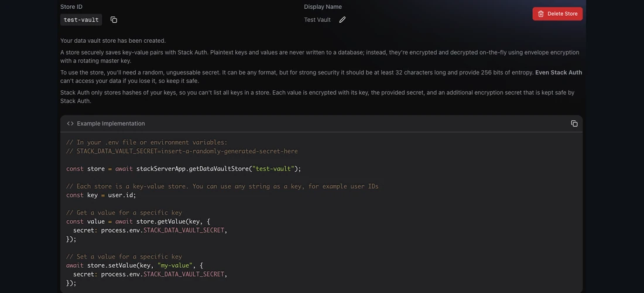Click the Example Implementation heading

tap(111, 124)
